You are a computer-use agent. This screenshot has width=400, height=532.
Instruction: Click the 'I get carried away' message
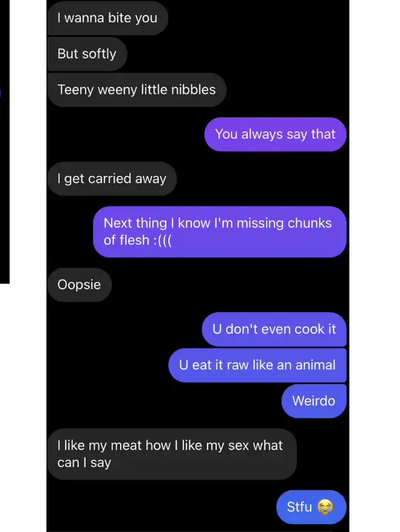tap(112, 179)
